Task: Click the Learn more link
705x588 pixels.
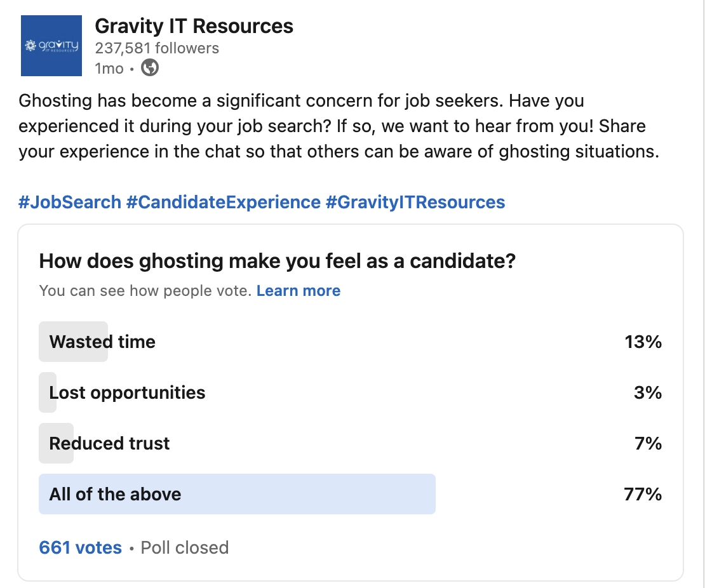Action: [x=299, y=291]
